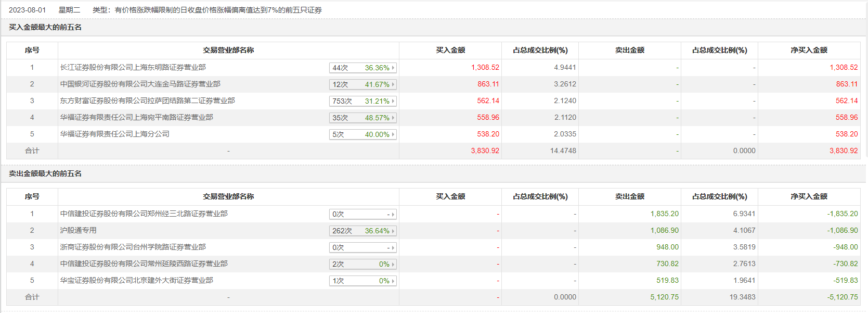The height and width of the screenshot is (313, 868).
Task: Open 东方财富证券拉萨团结路第二证券营业部
Action: click(147, 101)
